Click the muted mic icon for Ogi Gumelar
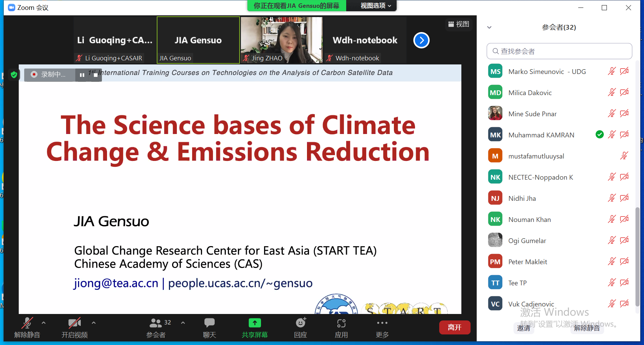This screenshot has width=644, height=345. point(612,240)
